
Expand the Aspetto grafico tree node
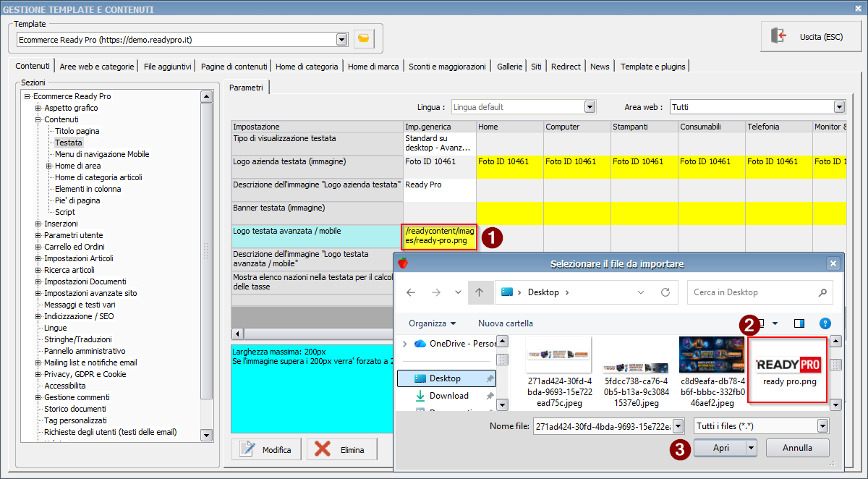pyautogui.click(x=38, y=108)
